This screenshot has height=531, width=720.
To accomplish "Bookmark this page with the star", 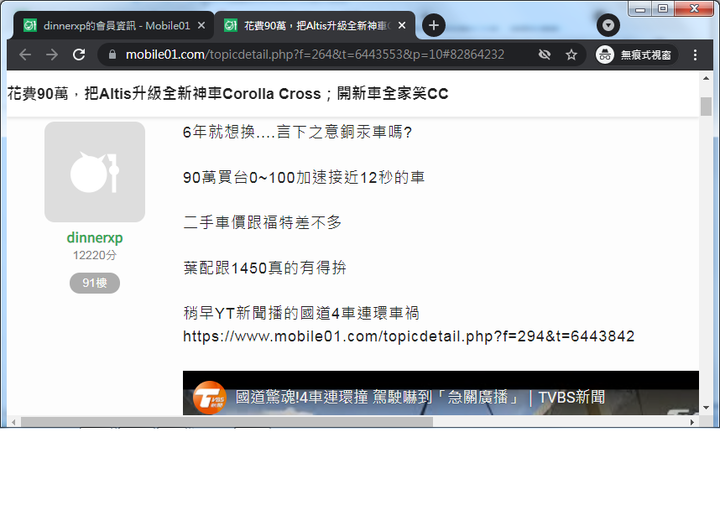I will pyautogui.click(x=571, y=55).
